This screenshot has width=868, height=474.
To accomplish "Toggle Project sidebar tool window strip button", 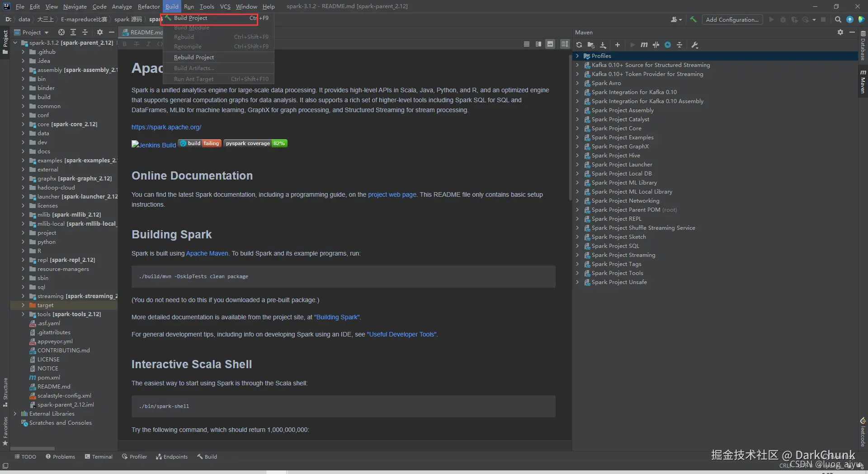I will pyautogui.click(x=5, y=42).
